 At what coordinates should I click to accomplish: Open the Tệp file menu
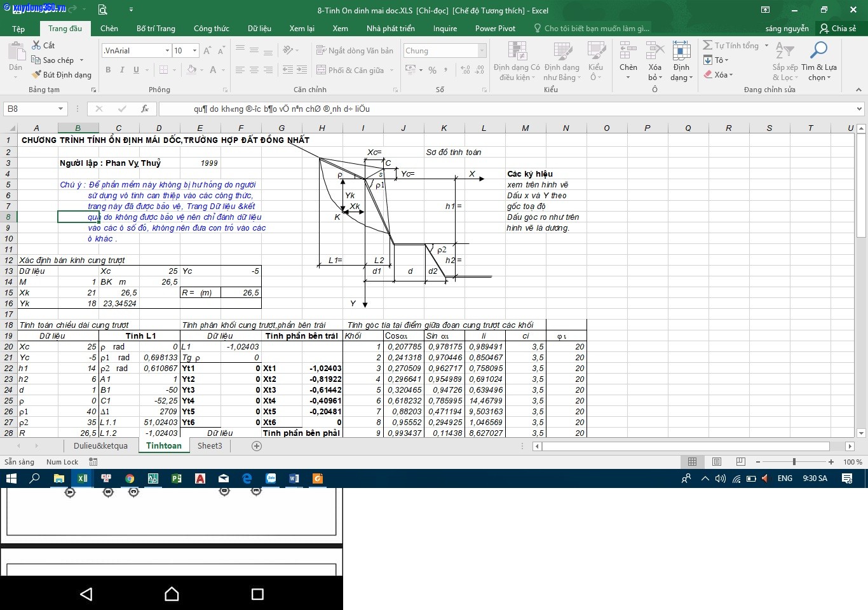point(18,29)
